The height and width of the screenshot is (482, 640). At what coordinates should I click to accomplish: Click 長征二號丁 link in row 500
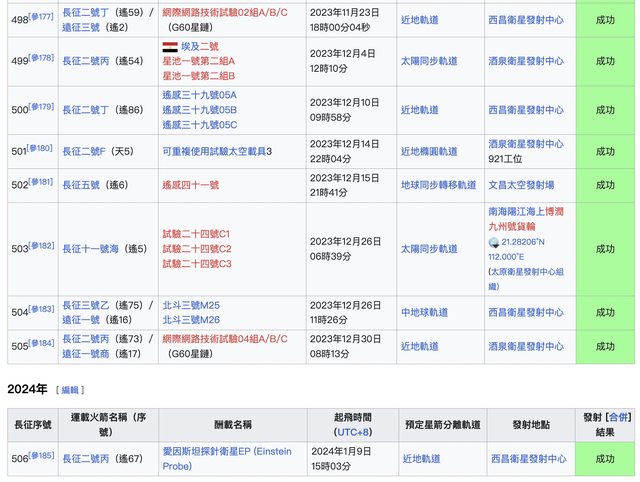tap(86, 110)
